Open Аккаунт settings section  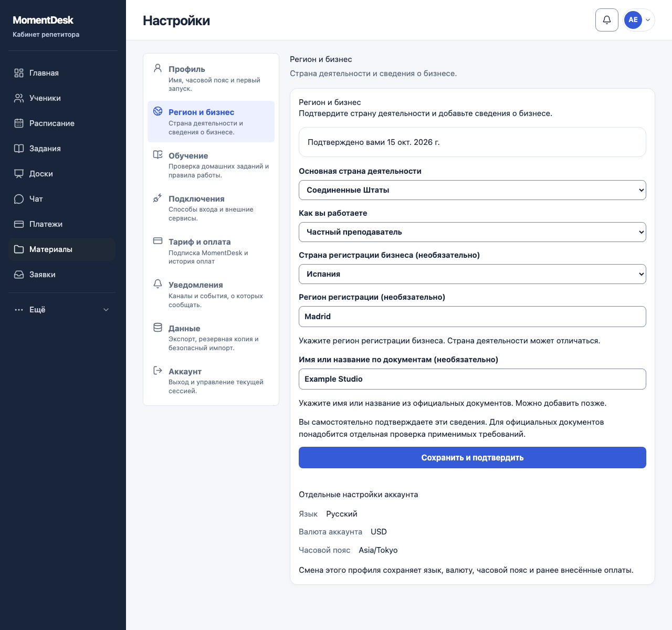[211, 381]
